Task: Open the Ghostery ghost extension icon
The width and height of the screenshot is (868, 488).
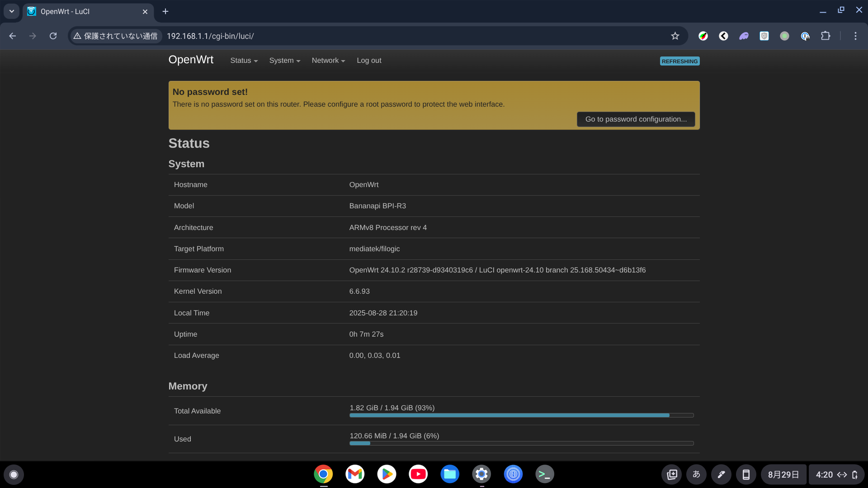Action: pyautogui.click(x=744, y=36)
